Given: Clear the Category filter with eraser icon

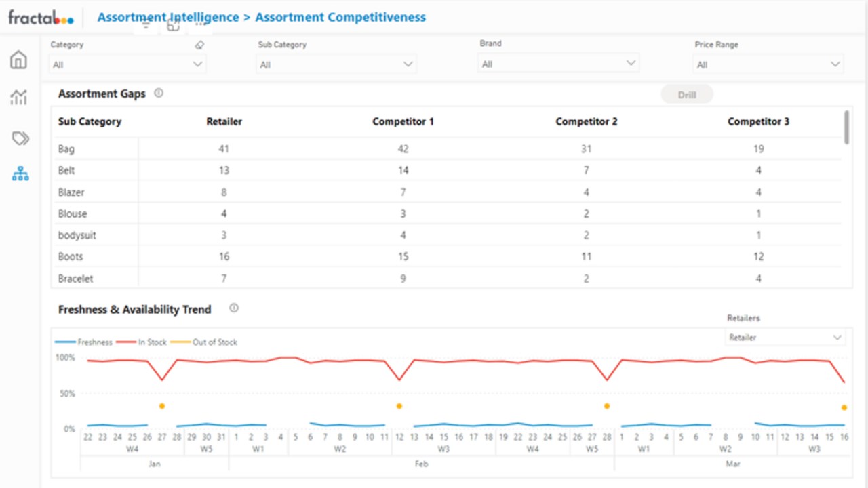Looking at the screenshot, I should tap(199, 45).
